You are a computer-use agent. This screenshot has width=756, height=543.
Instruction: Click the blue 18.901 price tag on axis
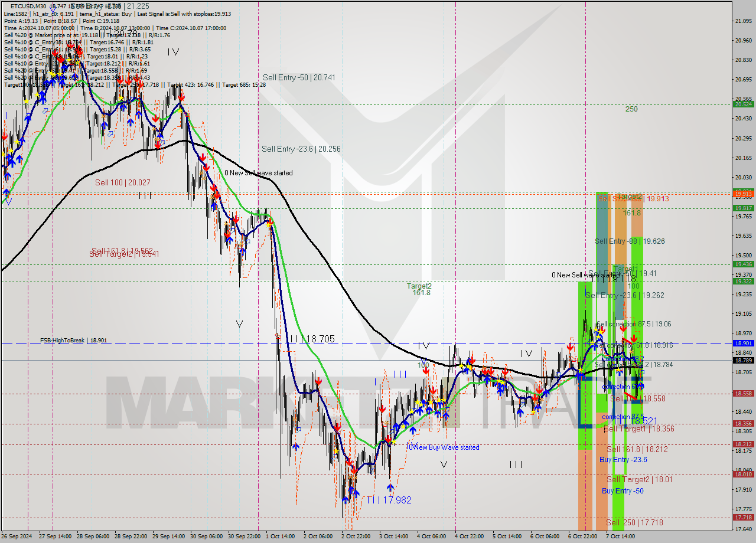coord(743,344)
